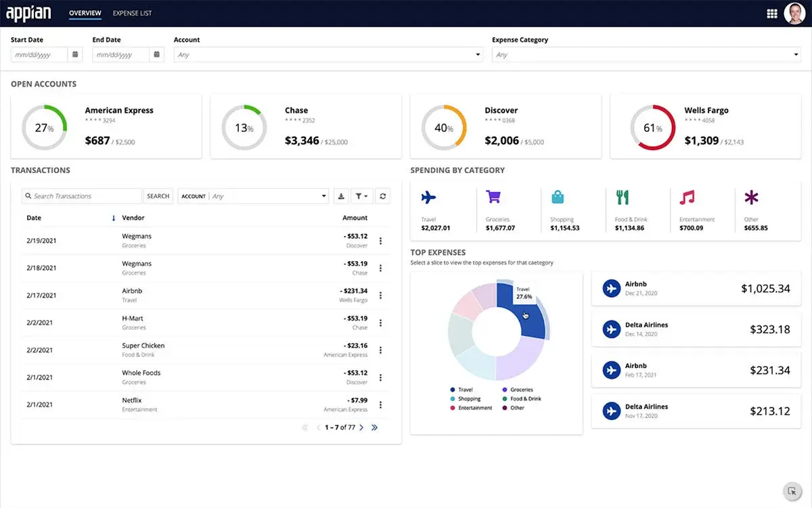
Task: Select the Groceries shopping cart icon
Action: tap(493, 198)
